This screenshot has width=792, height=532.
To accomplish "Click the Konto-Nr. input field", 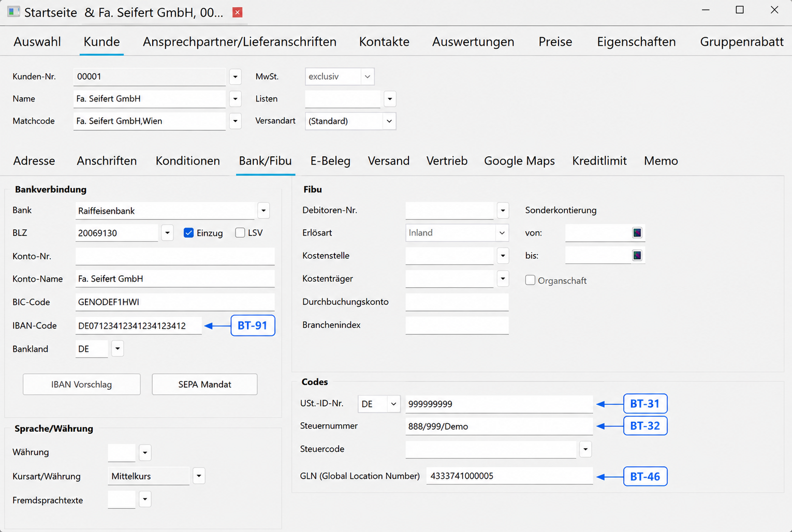I will [x=175, y=256].
